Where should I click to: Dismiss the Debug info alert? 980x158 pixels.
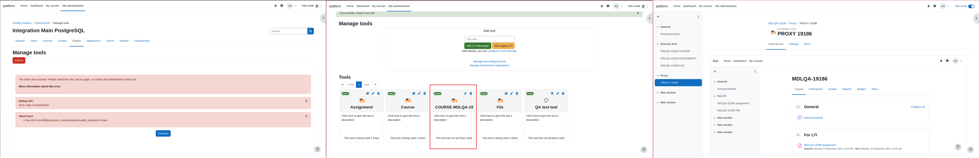click(306, 101)
